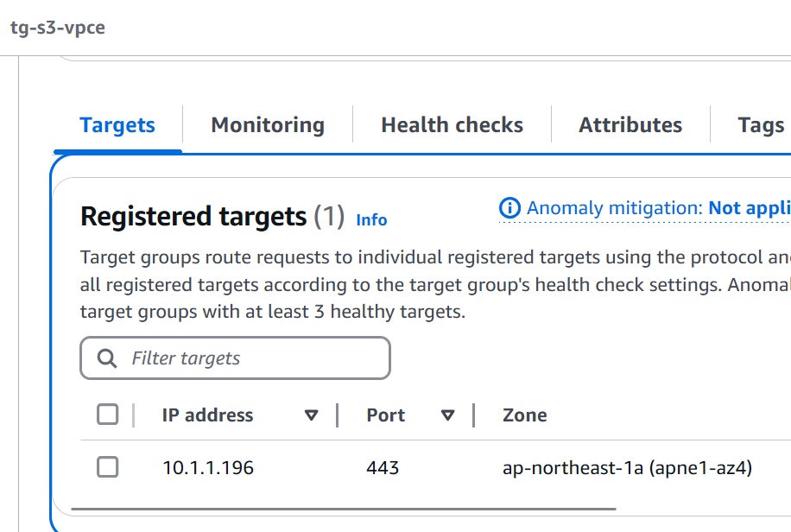This screenshot has width=791, height=532.
Task: Sort by IP address using the triangle icon
Action: point(311,415)
